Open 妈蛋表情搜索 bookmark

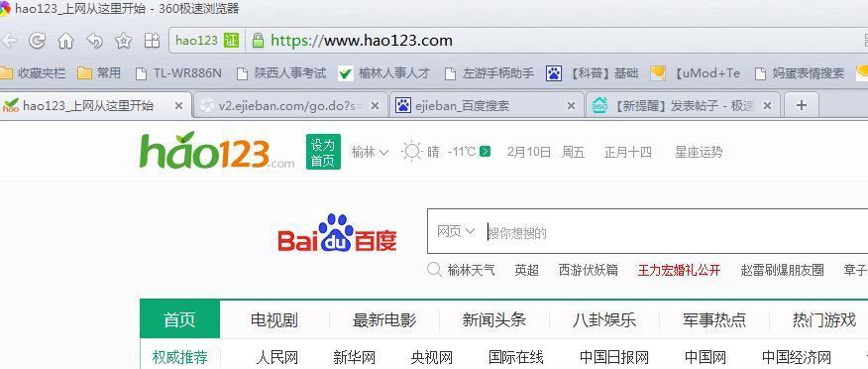800,73
